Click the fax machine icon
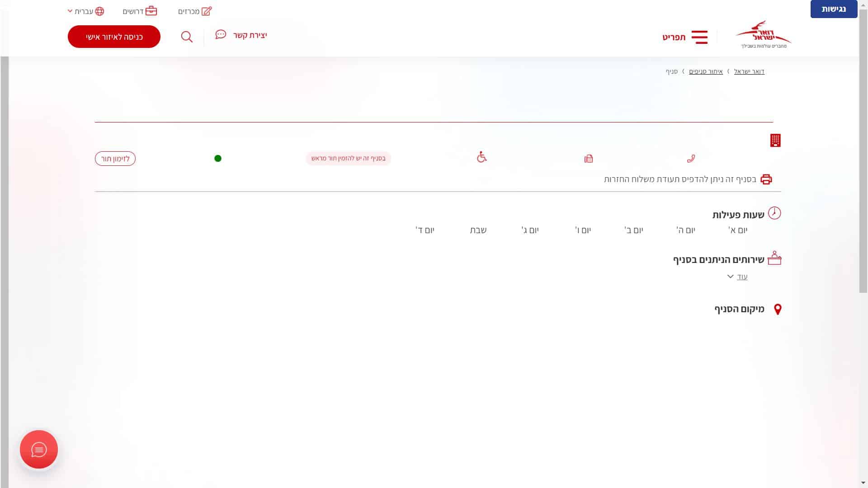 click(588, 158)
